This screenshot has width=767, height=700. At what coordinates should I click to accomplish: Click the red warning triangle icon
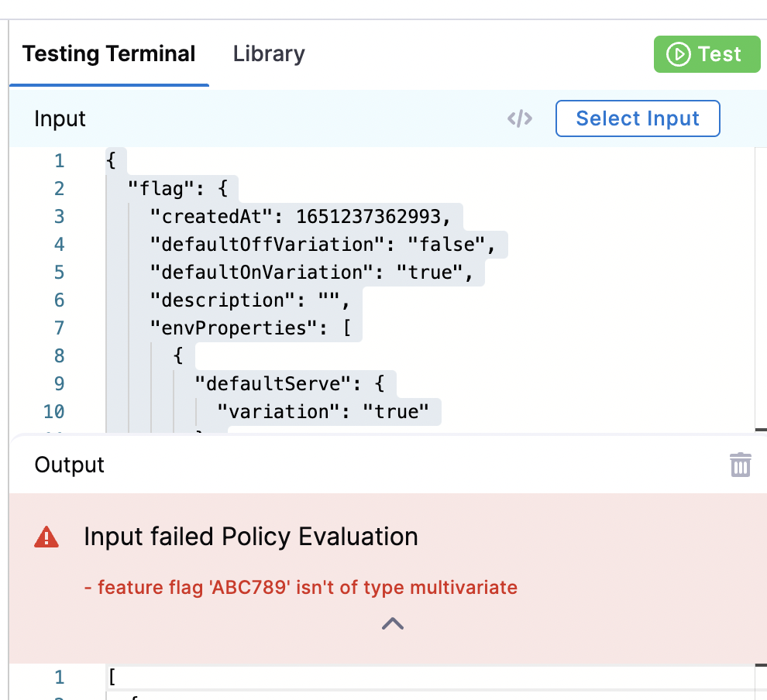point(47,537)
